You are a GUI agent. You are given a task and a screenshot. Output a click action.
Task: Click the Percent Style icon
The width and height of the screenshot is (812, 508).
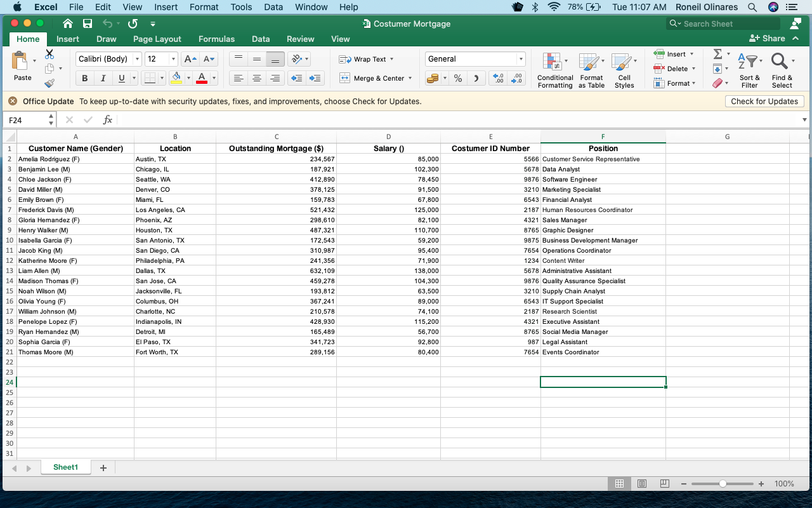coord(457,78)
